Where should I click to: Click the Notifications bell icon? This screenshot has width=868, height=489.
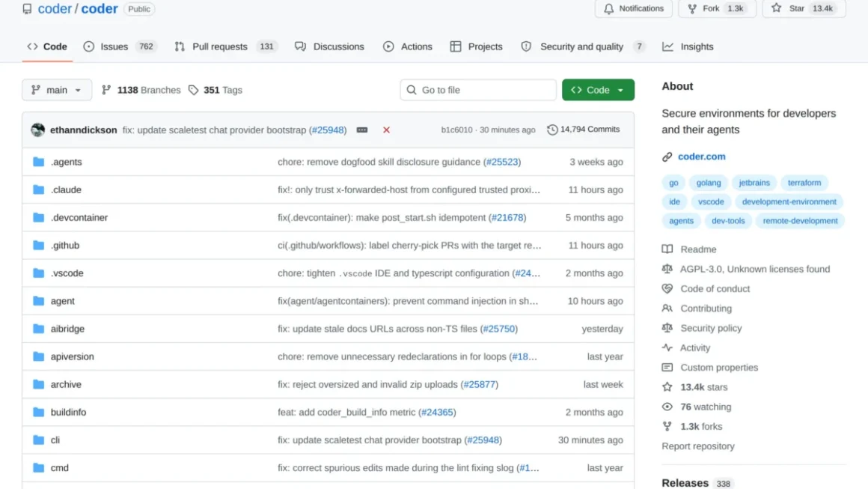click(x=609, y=9)
